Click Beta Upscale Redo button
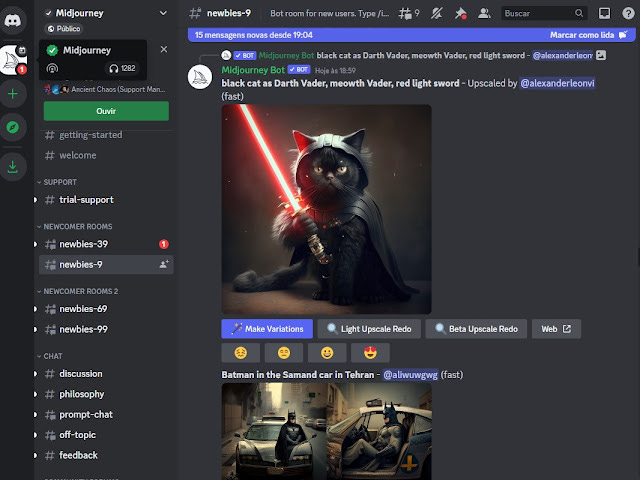Image resolution: width=640 pixels, height=480 pixels. point(476,329)
